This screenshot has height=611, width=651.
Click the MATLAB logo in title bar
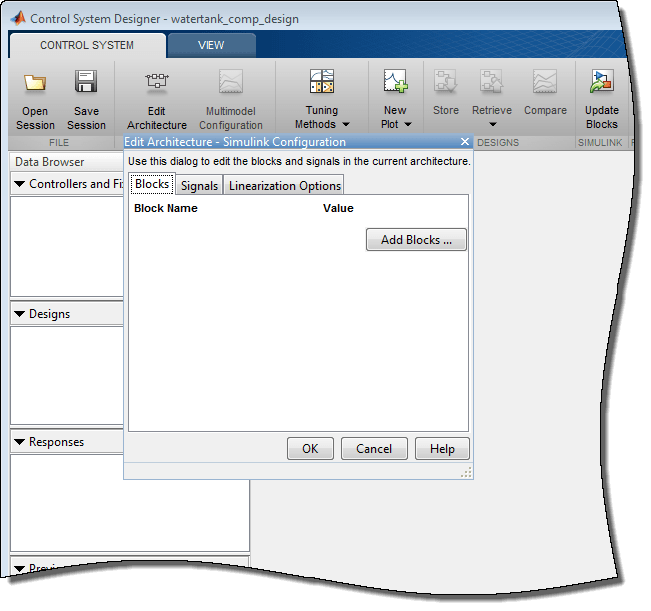tap(18, 18)
